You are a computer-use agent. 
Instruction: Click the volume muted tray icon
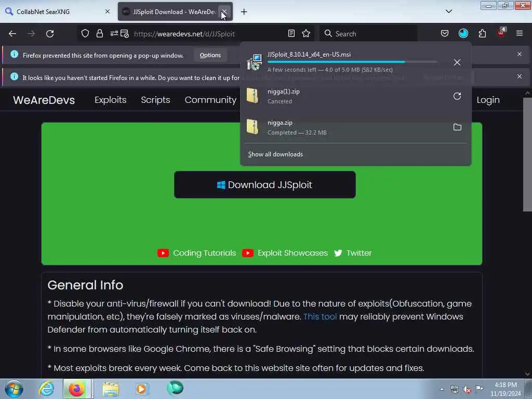(x=467, y=390)
